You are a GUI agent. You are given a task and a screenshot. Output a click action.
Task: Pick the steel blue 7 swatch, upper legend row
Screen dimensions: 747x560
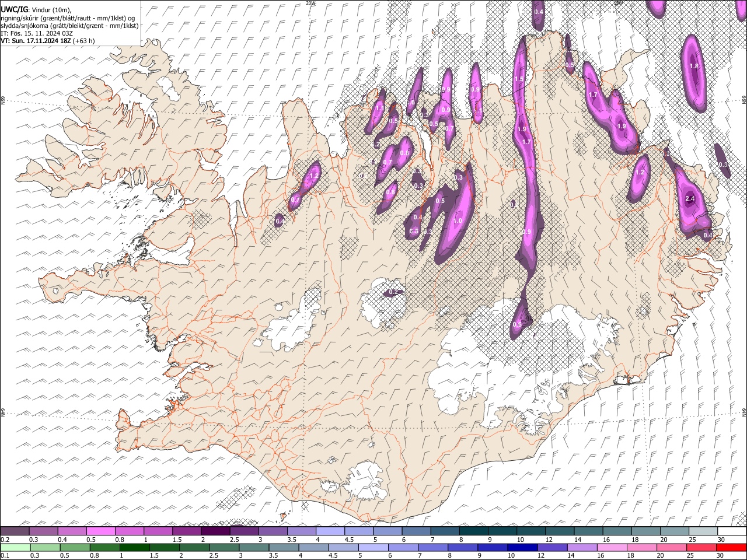coord(445,531)
